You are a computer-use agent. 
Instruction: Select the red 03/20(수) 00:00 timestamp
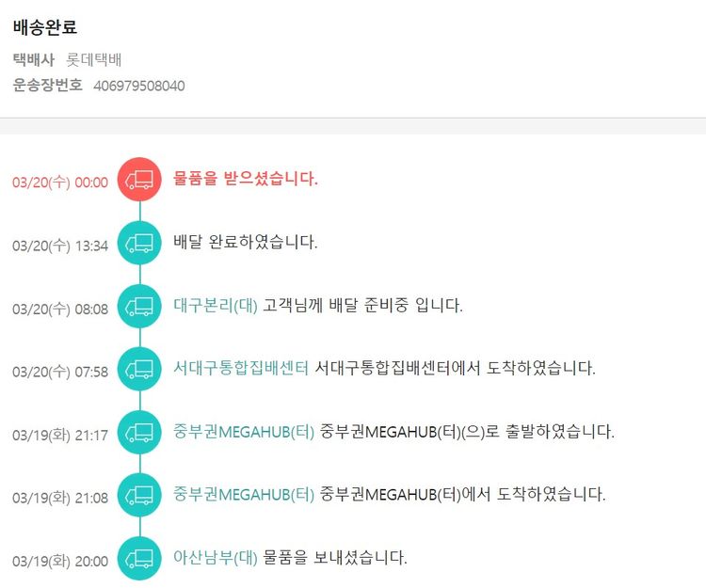tap(60, 183)
